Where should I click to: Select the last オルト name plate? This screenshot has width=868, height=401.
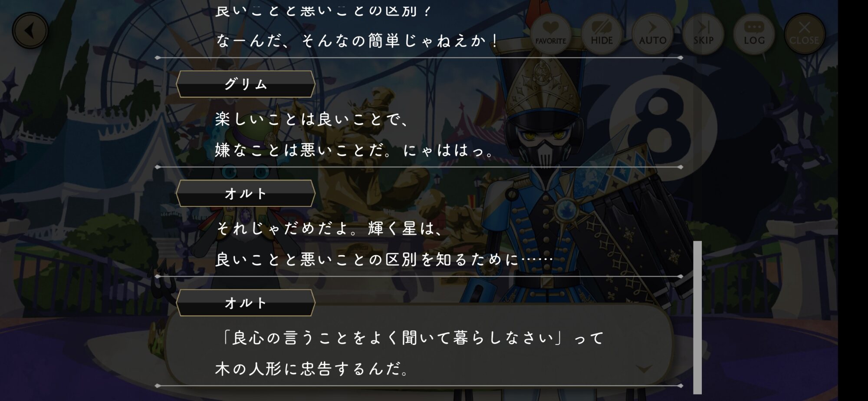point(246,303)
